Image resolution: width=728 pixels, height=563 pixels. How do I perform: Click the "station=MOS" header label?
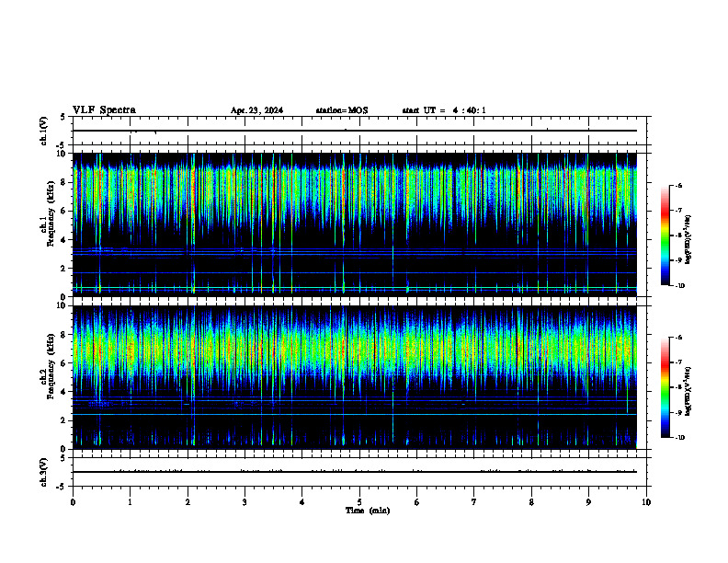tap(342, 110)
